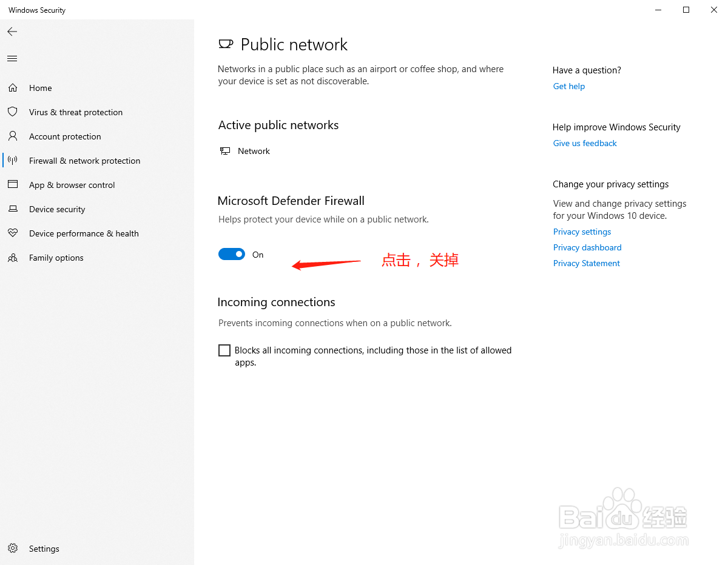Click the App & browser control window icon

(12, 185)
